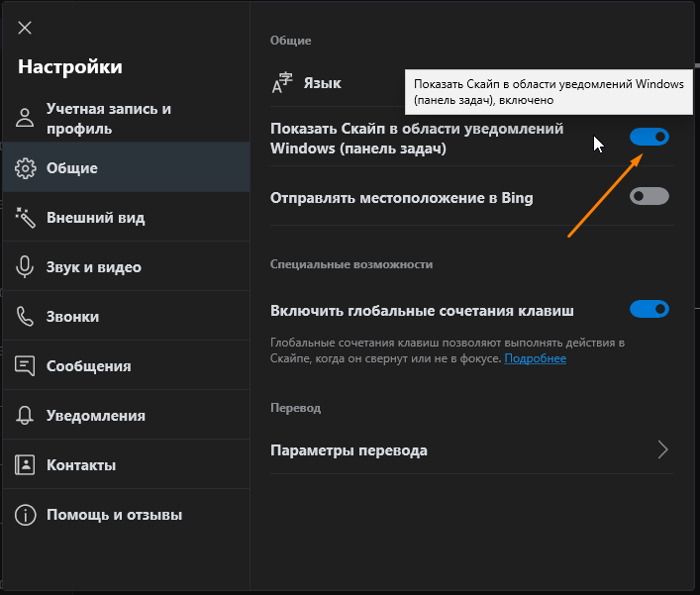The height and width of the screenshot is (595, 700).
Task: Enable Отправлять местоположение в Bing toggle
Action: [650, 196]
